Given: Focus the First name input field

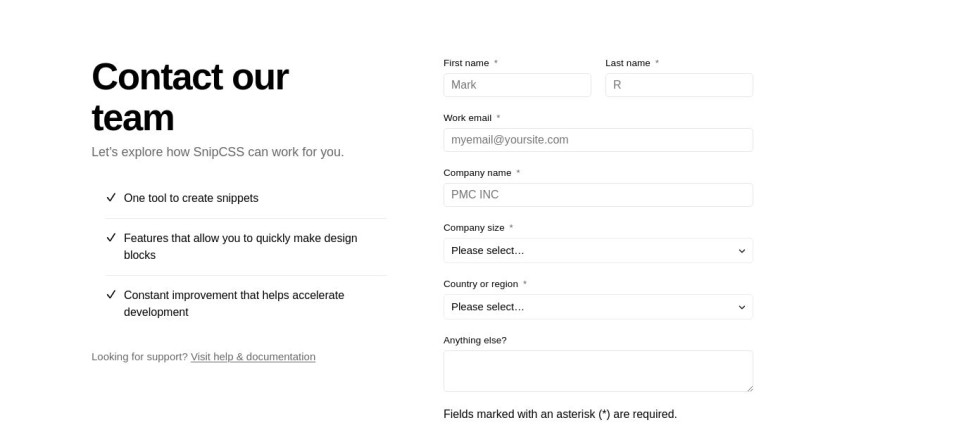Looking at the screenshot, I should click(517, 85).
